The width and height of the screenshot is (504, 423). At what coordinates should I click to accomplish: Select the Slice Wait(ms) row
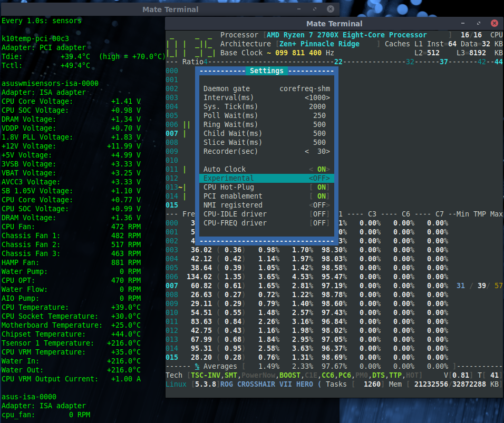click(x=267, y=143)
